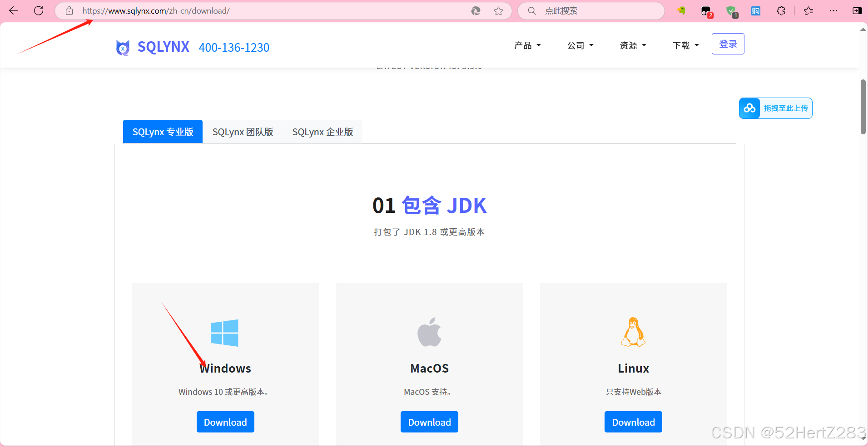
Task: Toggle the browser sidebar icon
Action: (857, 11)
